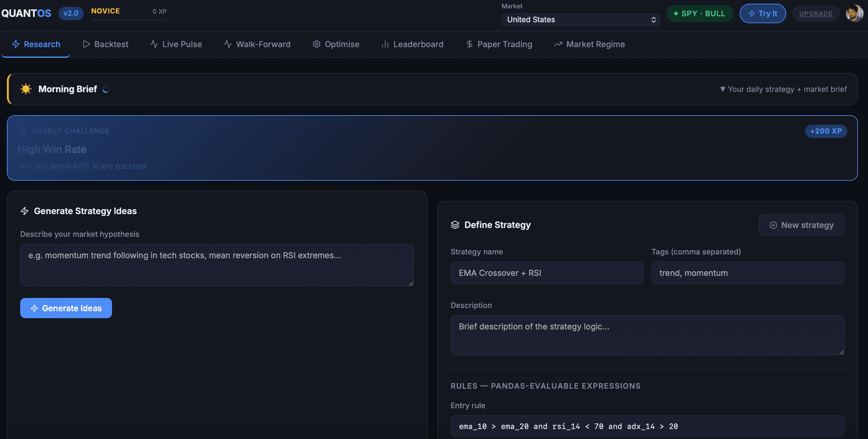Click the lightning icon inside the Try It button
868x439 pixels.
click(752, 14)
